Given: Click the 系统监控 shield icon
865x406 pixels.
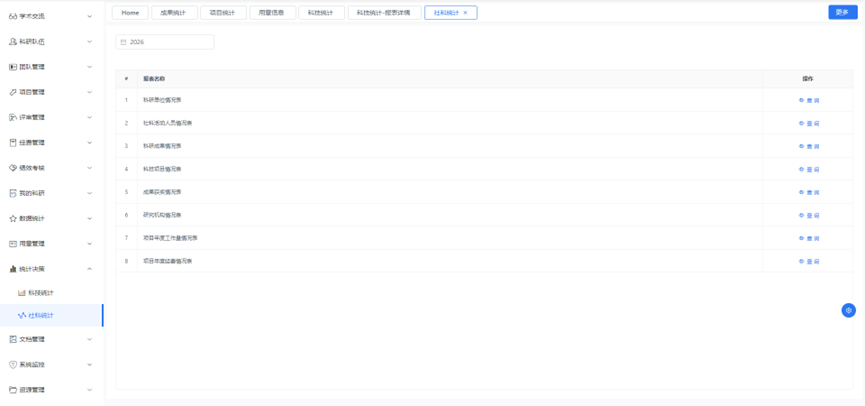Looking at the screenshot, I should [x=13, y=365].
